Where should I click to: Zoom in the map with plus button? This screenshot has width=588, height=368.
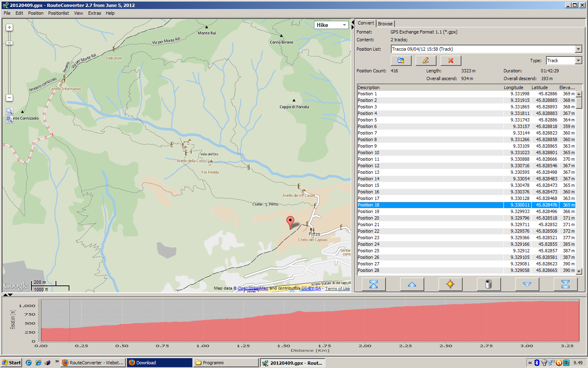pos(9,27)
